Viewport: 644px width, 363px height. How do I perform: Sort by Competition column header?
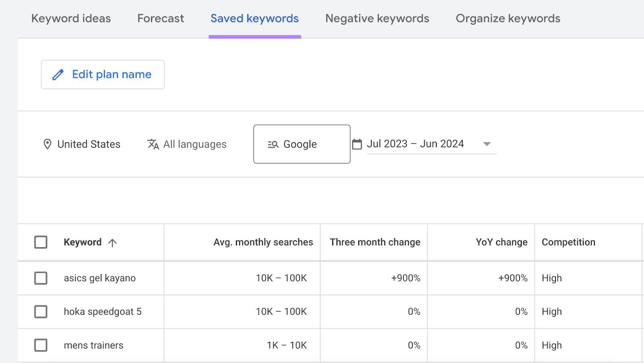click(x=568, y=242)
